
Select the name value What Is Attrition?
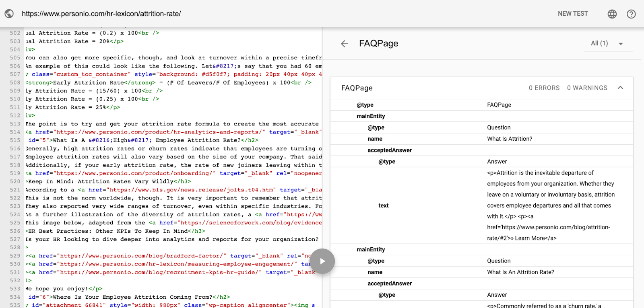tap(510, 139)
